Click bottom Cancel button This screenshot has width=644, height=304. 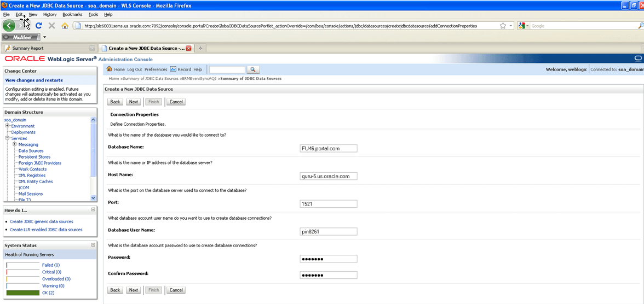[176, 290]
